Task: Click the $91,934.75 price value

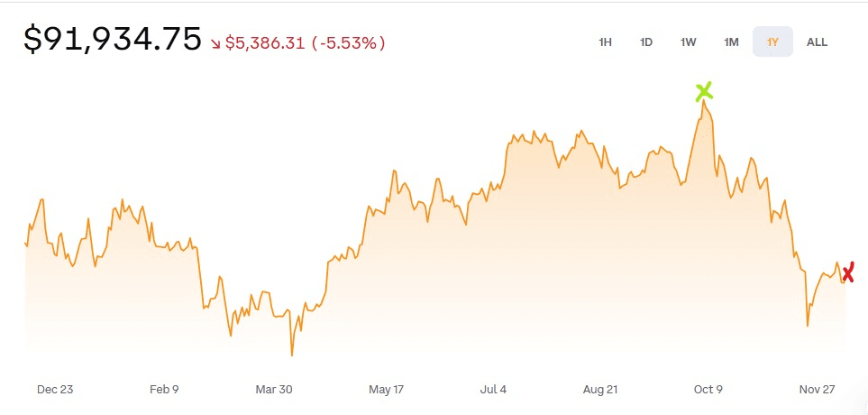Action: point(113,40)
